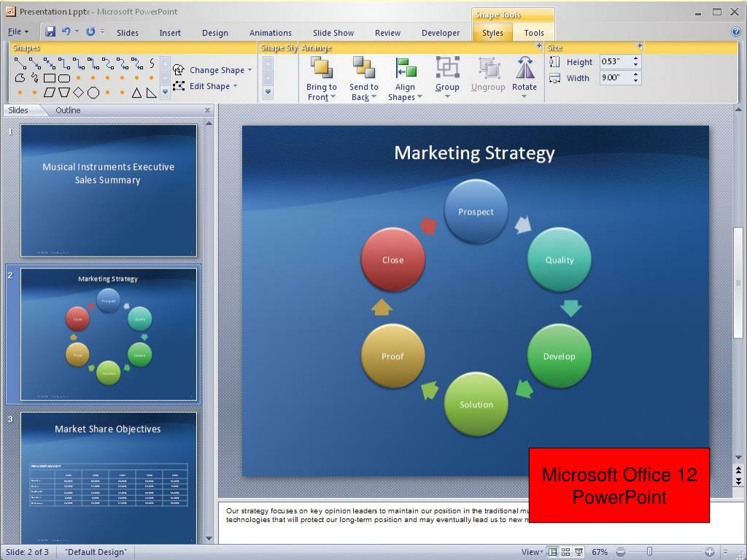Select the scribble shape tool
Viewport: 747px width, 560px height.
point(35,77)
